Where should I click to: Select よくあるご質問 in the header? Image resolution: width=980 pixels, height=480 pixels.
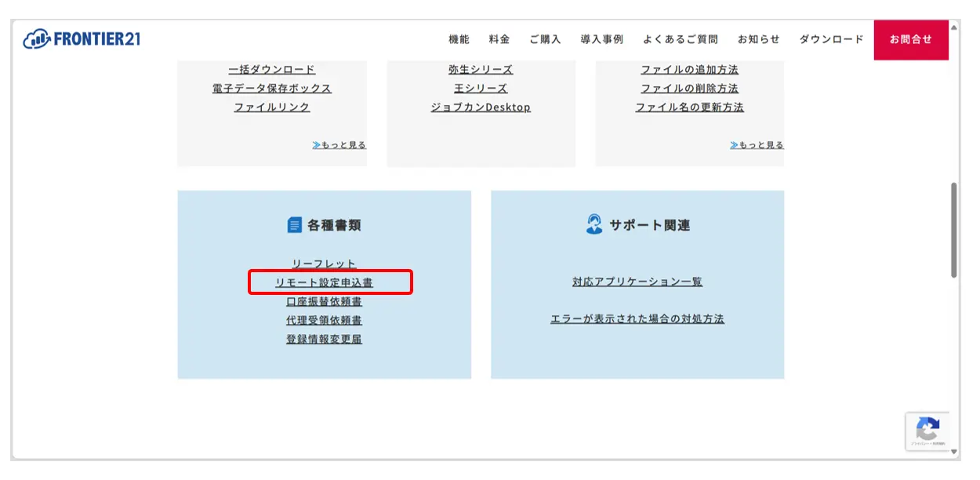[x=680, y=39]
